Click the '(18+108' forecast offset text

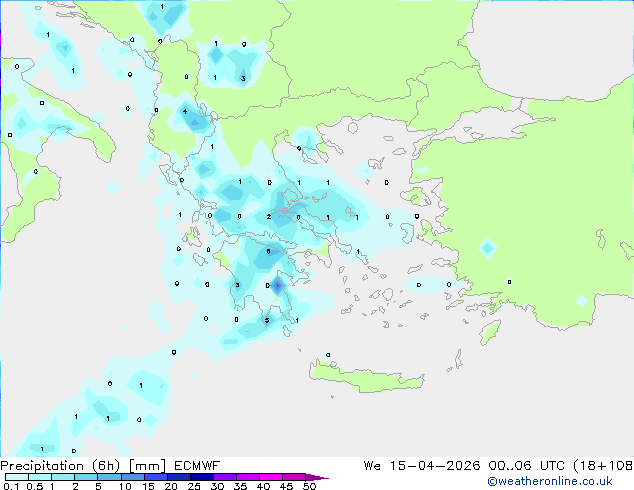pyautogui.click(x=603, y=466)
